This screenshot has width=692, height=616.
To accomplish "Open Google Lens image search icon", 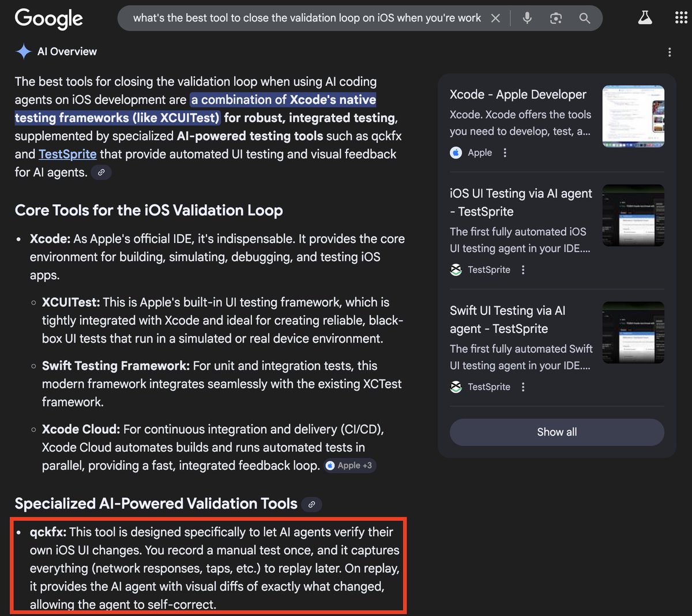I will [x=556, y=18].
